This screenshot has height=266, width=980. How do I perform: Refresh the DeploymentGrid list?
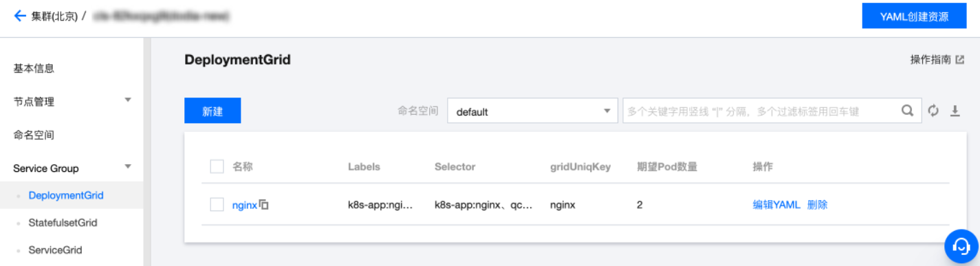coord(933,111)
